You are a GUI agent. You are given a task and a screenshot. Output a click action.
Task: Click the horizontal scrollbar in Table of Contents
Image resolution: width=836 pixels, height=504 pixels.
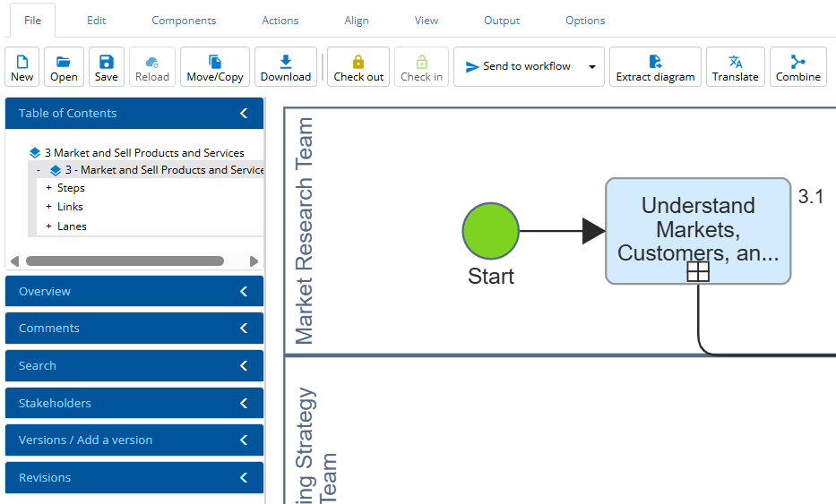[x=125, y=261]
